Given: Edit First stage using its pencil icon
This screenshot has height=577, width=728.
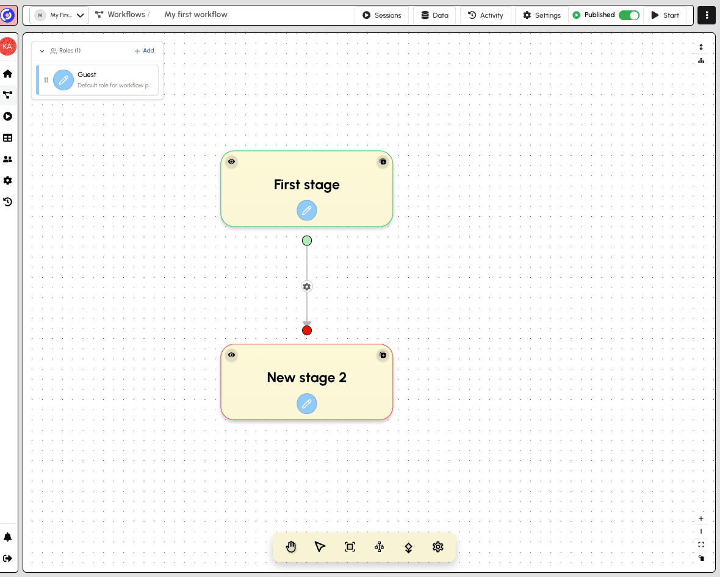Looking at the screenshot, I should point(306,210).
